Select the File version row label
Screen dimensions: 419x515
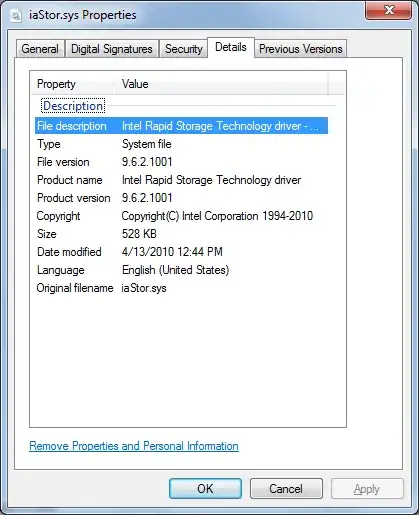point(63,162)
